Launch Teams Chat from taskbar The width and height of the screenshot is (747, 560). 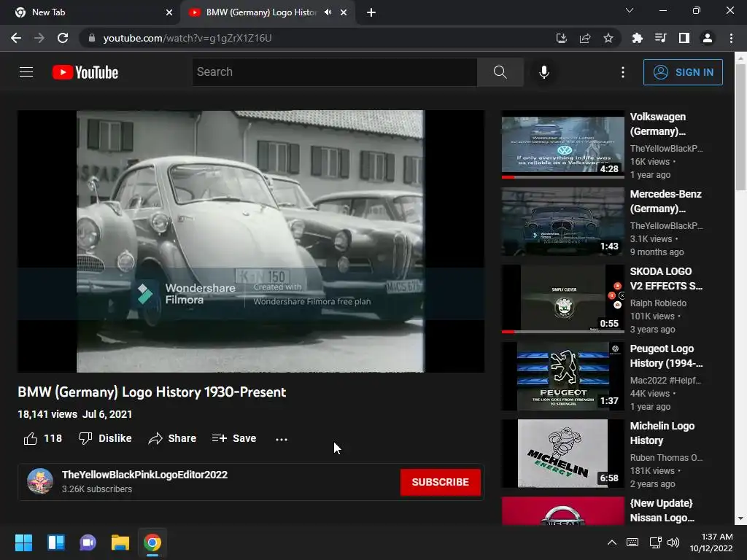coord(88,542)
